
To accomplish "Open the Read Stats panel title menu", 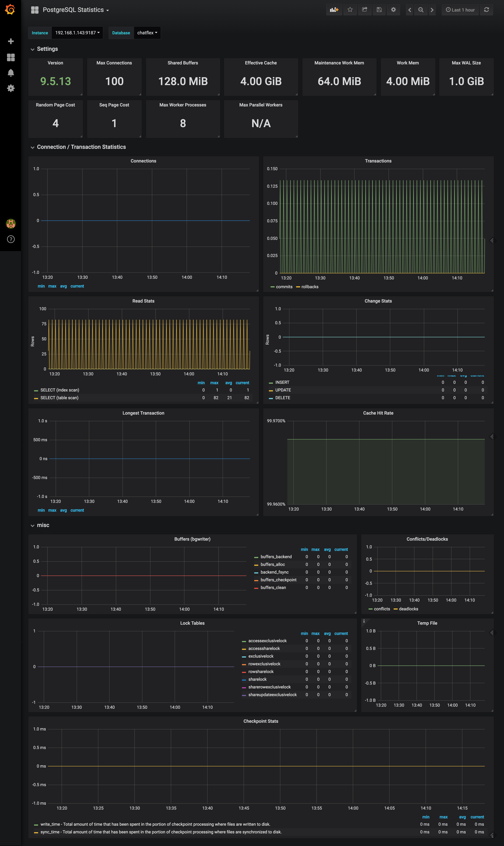I will (x=143, y=301).
